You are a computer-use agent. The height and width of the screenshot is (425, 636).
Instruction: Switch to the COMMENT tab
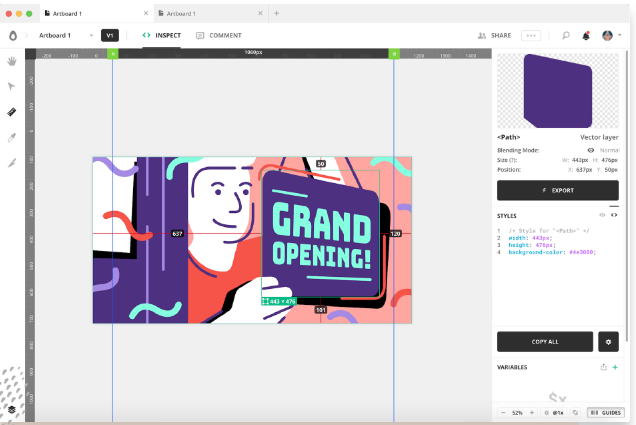click(x=219, y=35)
